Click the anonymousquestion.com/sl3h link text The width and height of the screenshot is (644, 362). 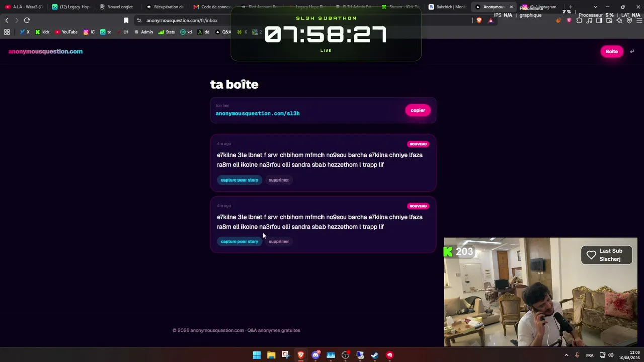[x=258, y=113]
